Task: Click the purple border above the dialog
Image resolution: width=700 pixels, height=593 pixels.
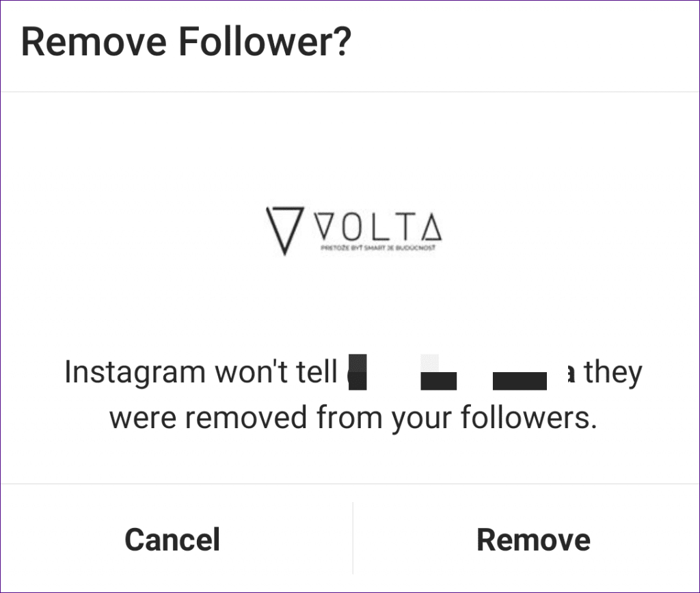Action: [x=350, y=3]
